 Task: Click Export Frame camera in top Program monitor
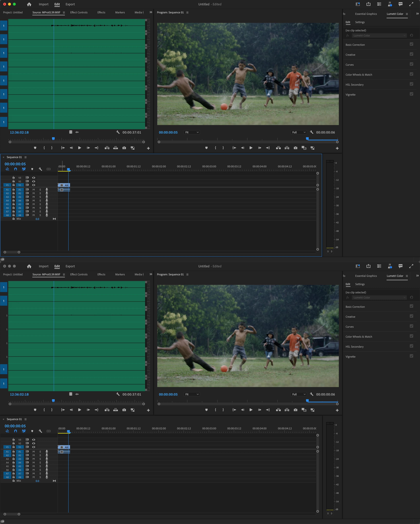(x=295, y=148)
